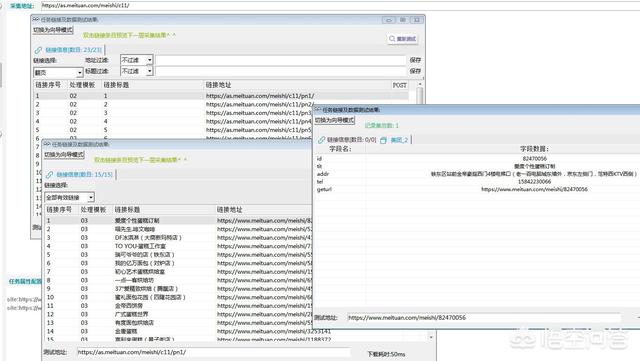
Task: Click 切换为向导模式 in the top-left window
Action: (x=53, y=30)
